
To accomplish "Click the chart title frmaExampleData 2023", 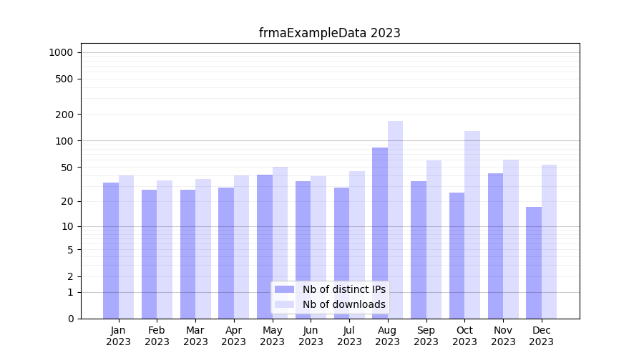I will (329, 33).
